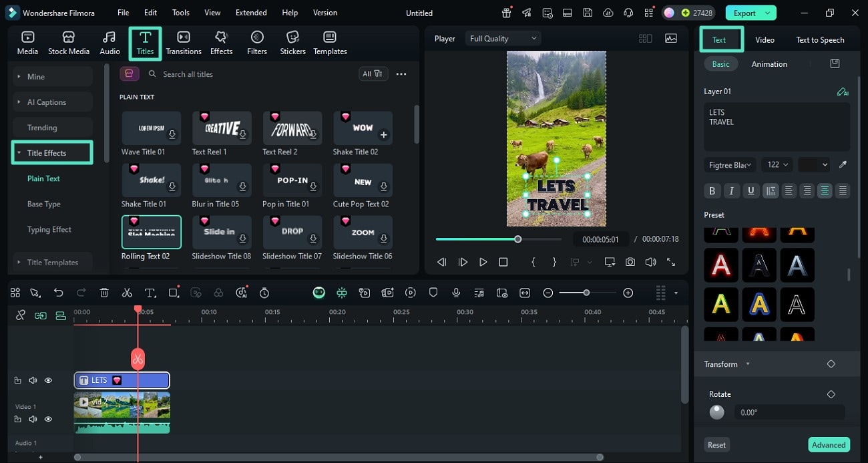Lock the LETS title track
The image size is (868, 463).
(18, 380)
